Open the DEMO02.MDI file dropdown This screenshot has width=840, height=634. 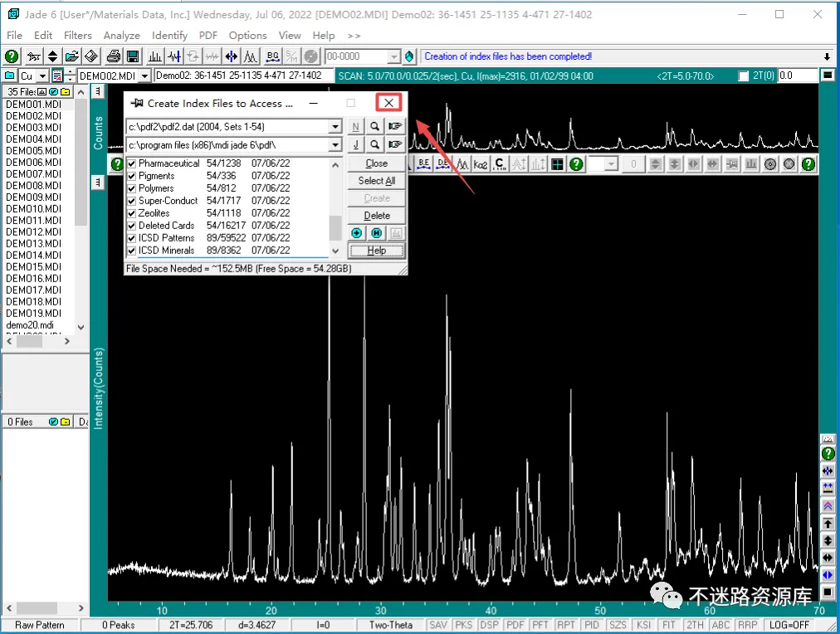[x=144, y=76]
